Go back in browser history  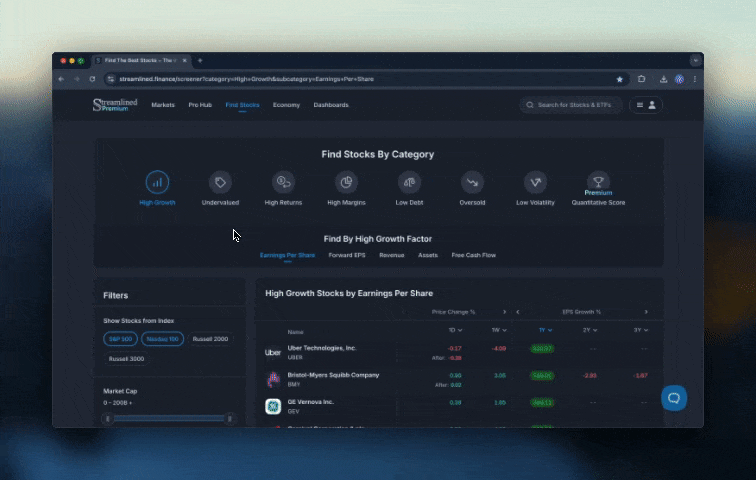[x=61, y=79]
